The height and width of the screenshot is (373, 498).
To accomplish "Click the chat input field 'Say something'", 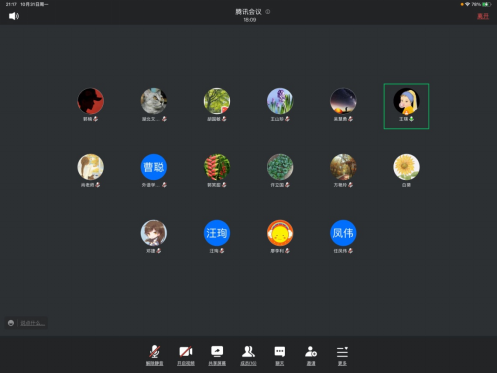I will pyautogui.click(x=32, y=323).
